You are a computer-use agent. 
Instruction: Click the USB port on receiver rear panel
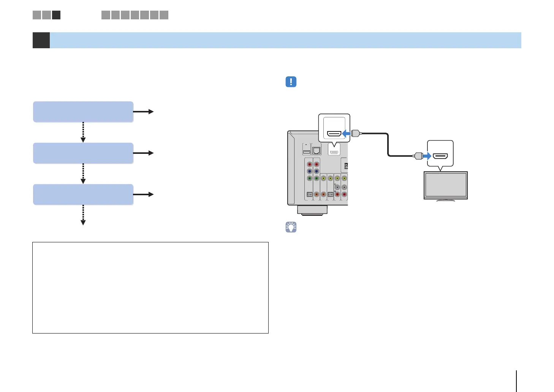(307, 152)
